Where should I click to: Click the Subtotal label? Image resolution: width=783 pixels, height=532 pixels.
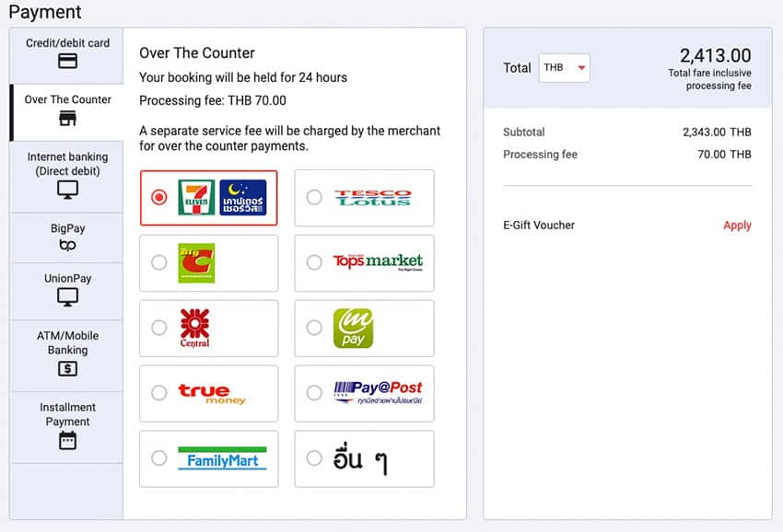coord(524,133)
